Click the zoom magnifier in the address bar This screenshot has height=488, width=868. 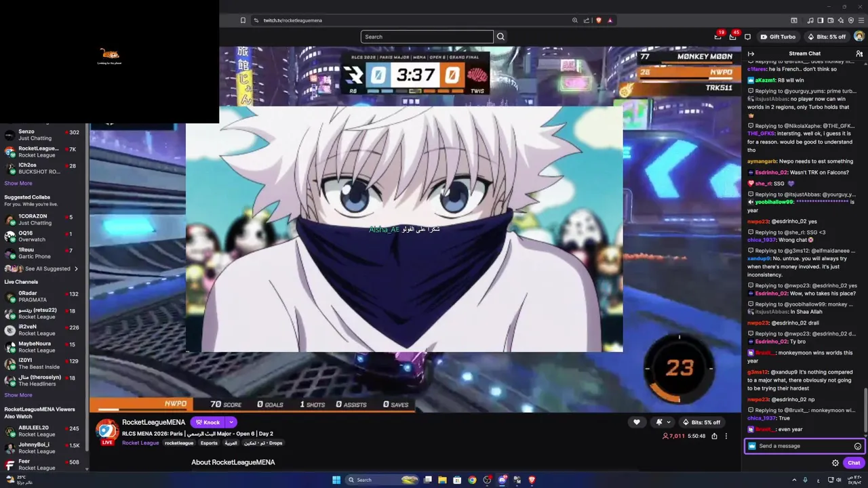(x=575, y=20)
